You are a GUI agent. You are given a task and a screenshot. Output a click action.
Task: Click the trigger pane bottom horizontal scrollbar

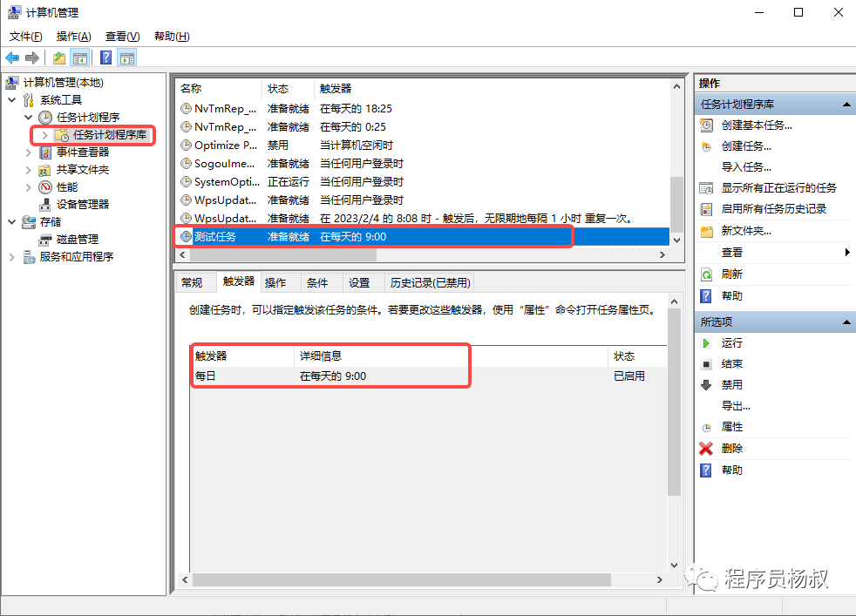click(x=401, y=579)
